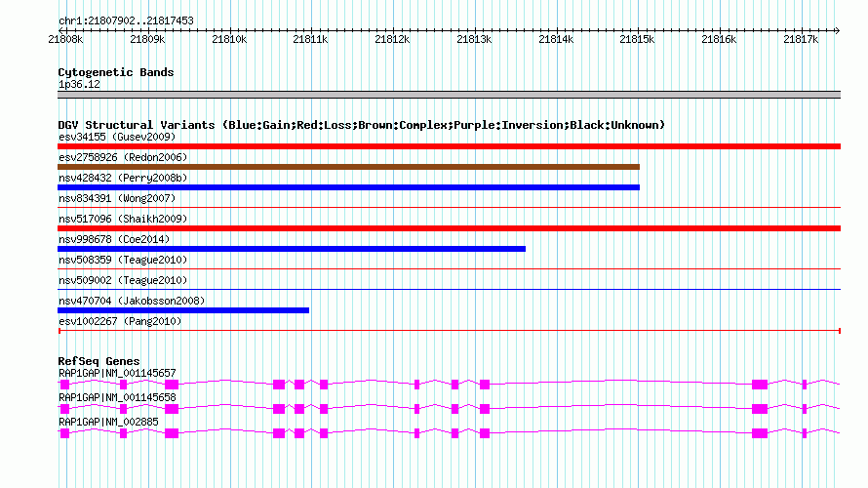
Task: Click the 21816k ruler label
Action: (719, 39)
